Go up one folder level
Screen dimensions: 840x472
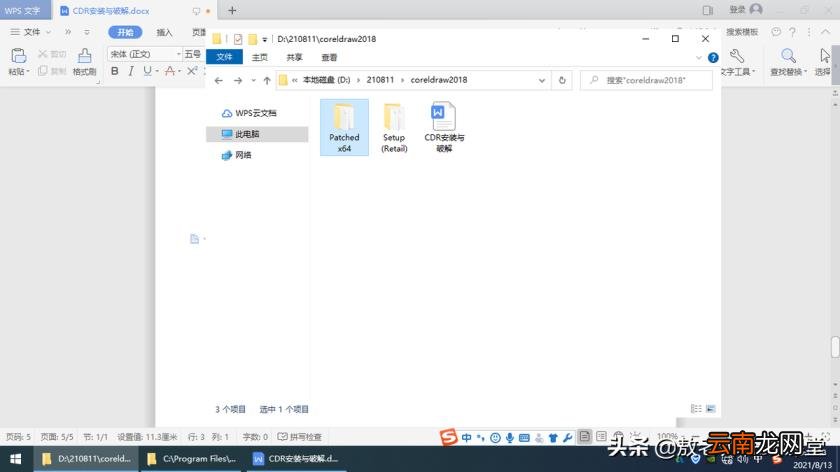[267, 80]
